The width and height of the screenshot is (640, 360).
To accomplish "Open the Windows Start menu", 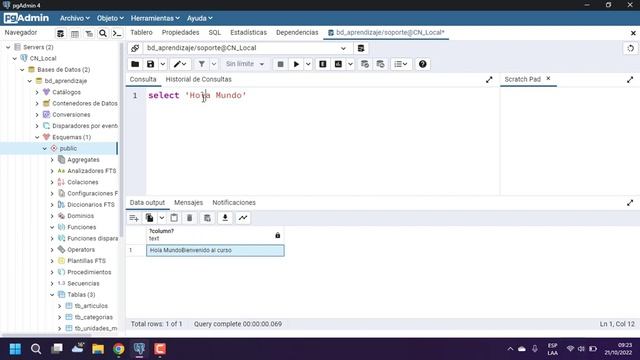I will pyautogui.click(x=15, y=349).
